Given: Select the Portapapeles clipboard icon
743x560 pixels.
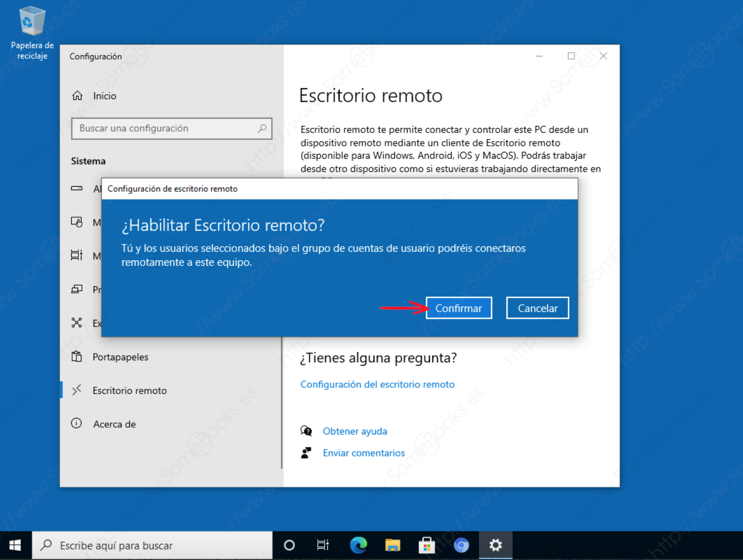Looking at the screenshot, I should tap(77, 357).
